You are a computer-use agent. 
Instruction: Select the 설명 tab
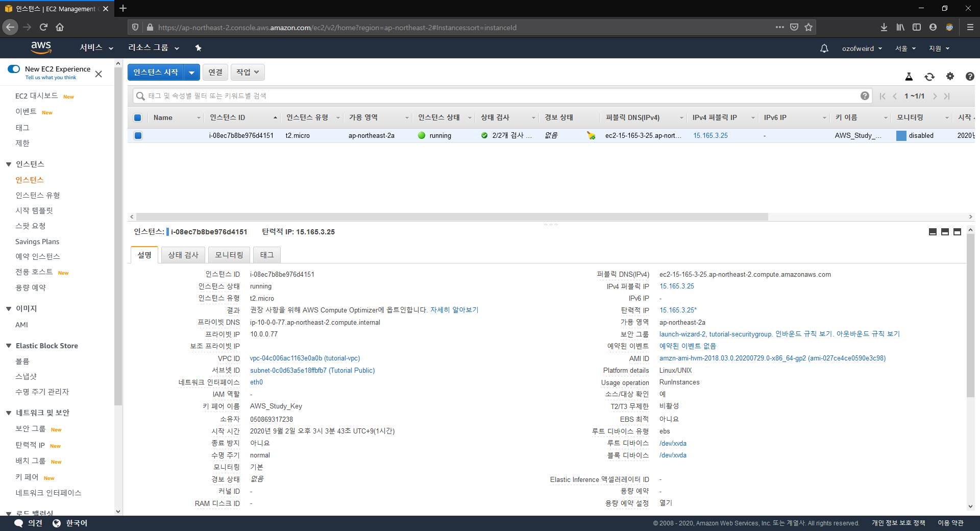(144, 255)
